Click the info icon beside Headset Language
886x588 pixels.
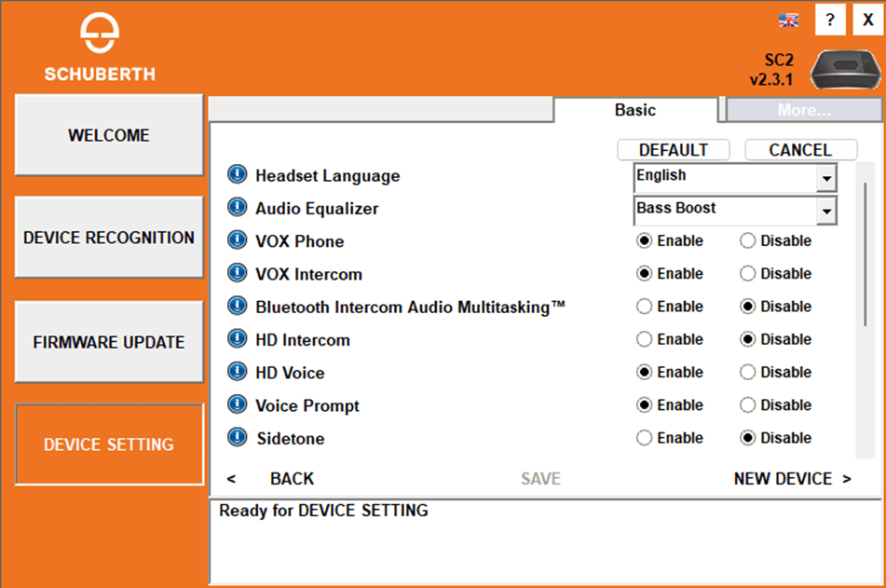click(238, 175)
